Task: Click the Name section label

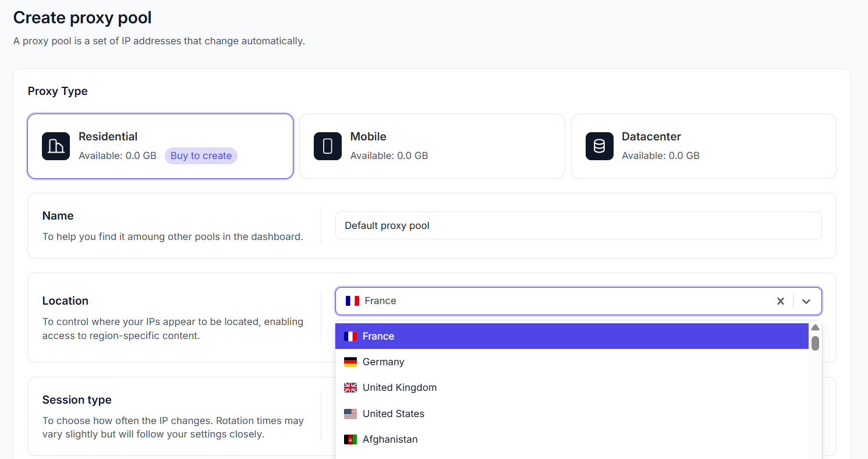Action: click(x=58, y=216)
